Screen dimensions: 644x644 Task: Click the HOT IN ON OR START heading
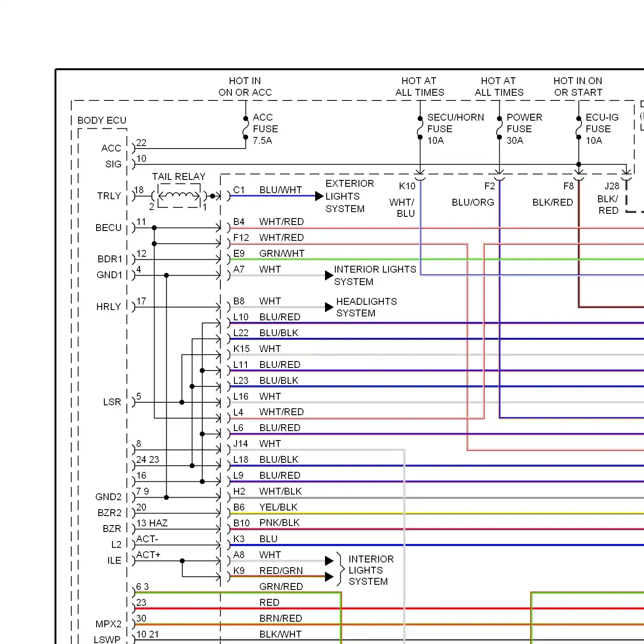578,87
